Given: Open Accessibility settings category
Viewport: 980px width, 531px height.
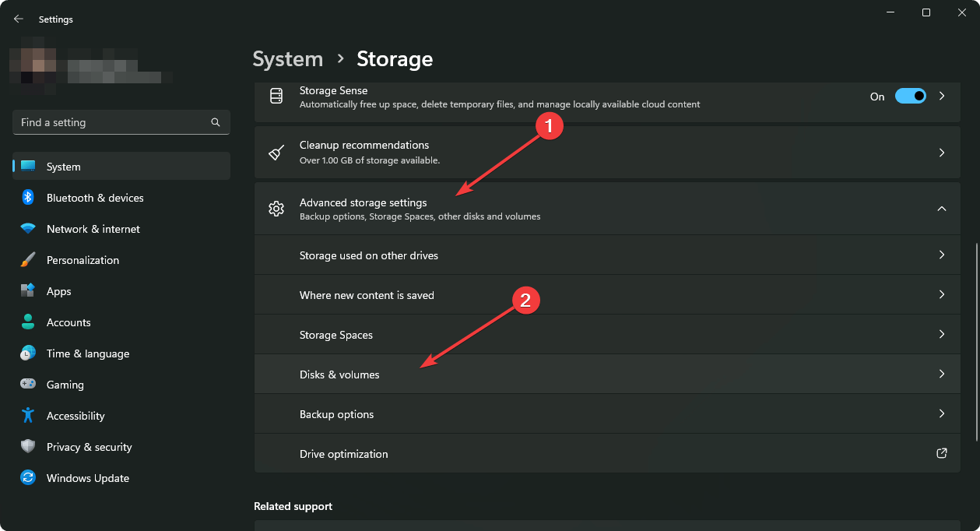Looking at the screenshot, I should [x=121, y=416].
